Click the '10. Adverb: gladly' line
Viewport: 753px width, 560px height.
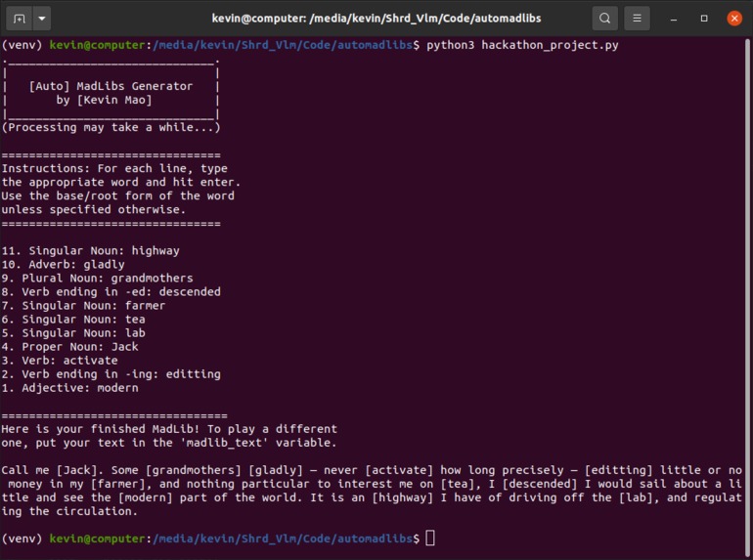click(x=64, y=265)
